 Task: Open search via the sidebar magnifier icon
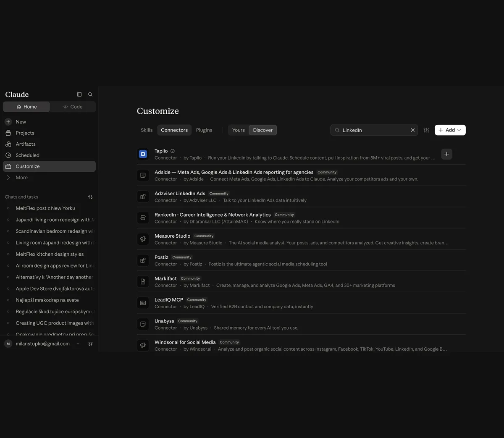click(90, 94)
